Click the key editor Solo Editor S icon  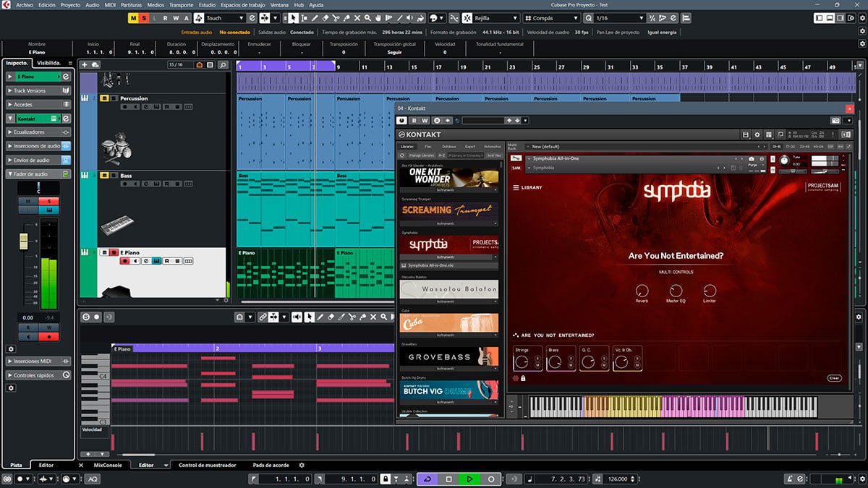pos(86,317)
